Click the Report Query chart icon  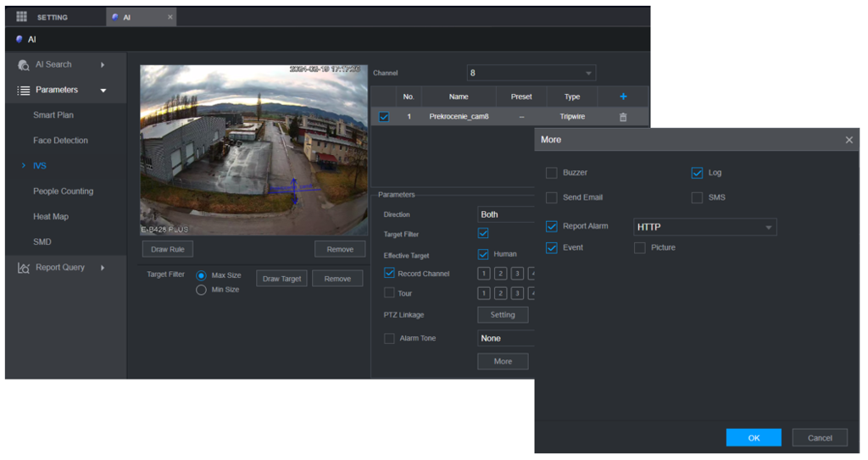pos(24,268)
